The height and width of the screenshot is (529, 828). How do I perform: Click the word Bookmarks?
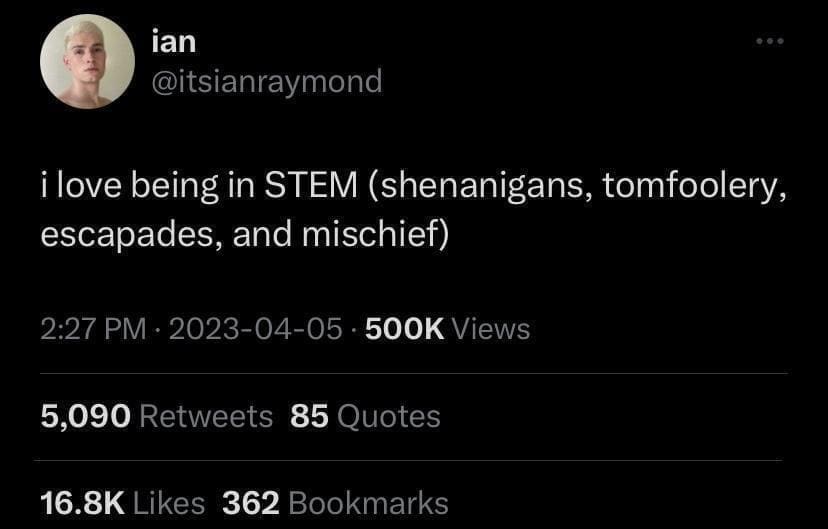point(368,502)
